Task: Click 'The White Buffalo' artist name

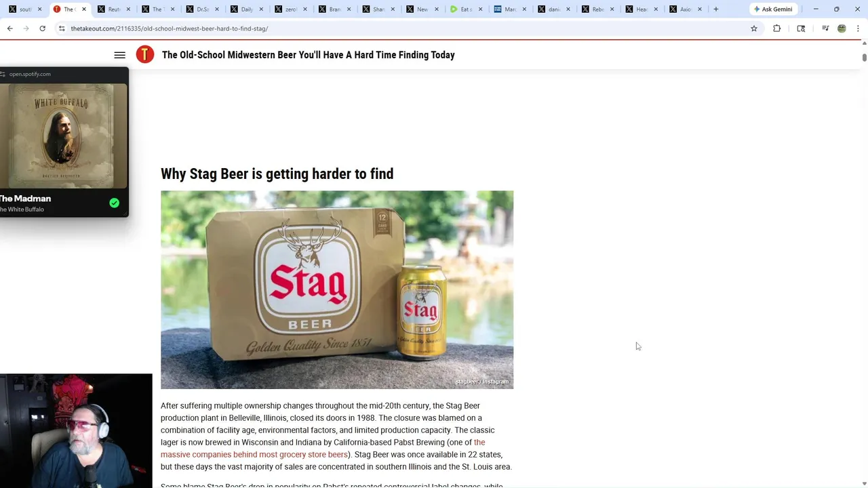Action: tap(22, 209)
